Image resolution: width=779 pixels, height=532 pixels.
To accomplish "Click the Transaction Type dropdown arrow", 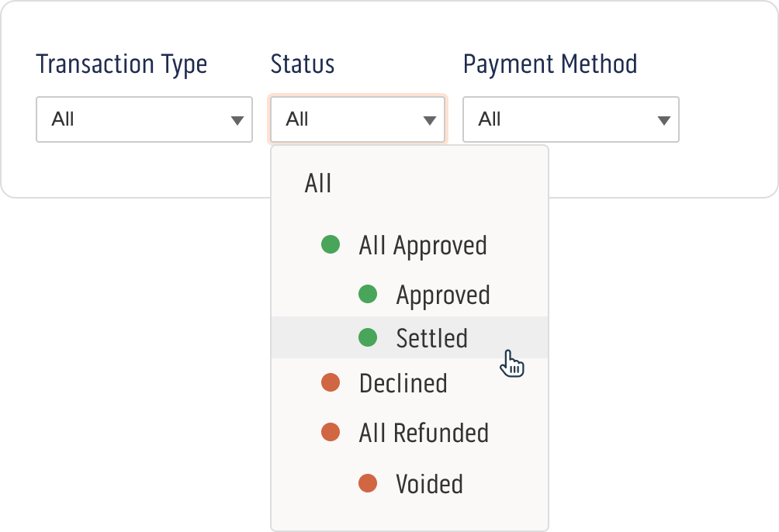I will [237, 120].
